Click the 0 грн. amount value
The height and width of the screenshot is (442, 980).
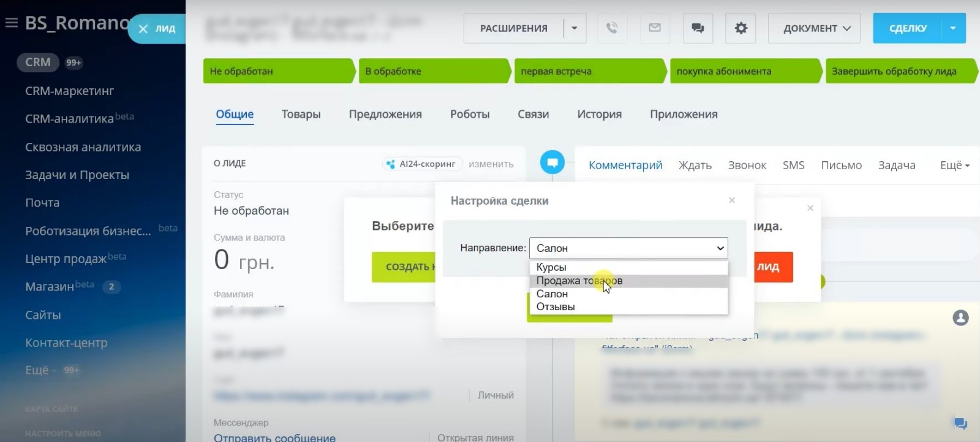pyautogui.click(x=244, y=261)
